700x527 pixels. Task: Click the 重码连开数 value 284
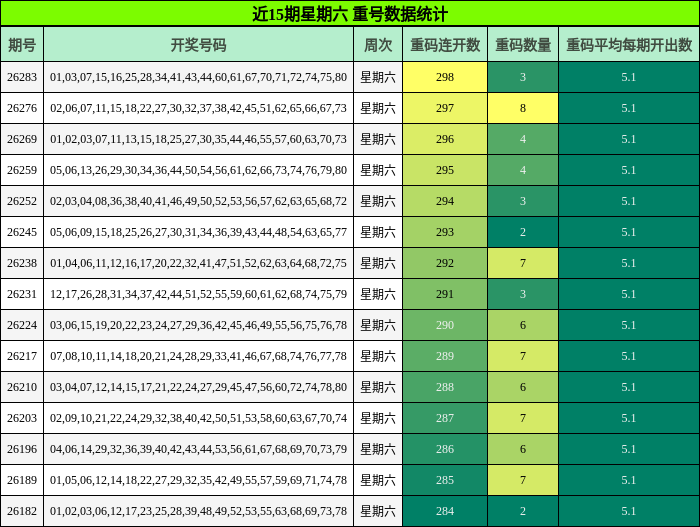pos(445,511)
